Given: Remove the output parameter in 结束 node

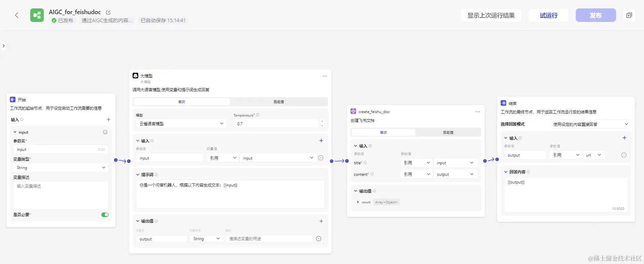Looking at the screenshot, I should coord(623,155).
